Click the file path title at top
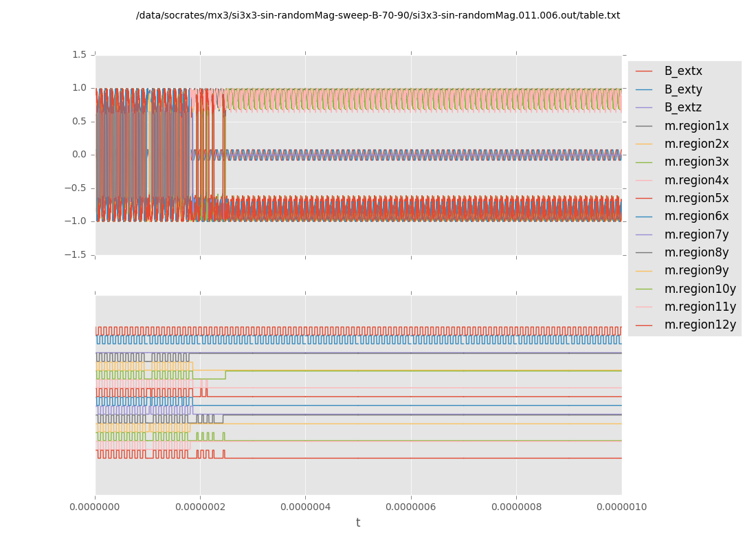The height and width of the screenshot is (550, 756). 378,15
